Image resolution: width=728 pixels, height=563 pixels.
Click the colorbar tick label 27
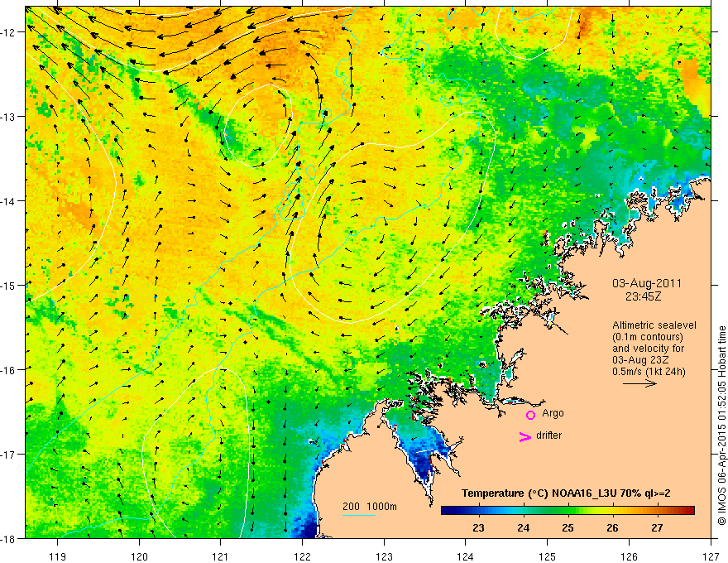coord(657,527)
